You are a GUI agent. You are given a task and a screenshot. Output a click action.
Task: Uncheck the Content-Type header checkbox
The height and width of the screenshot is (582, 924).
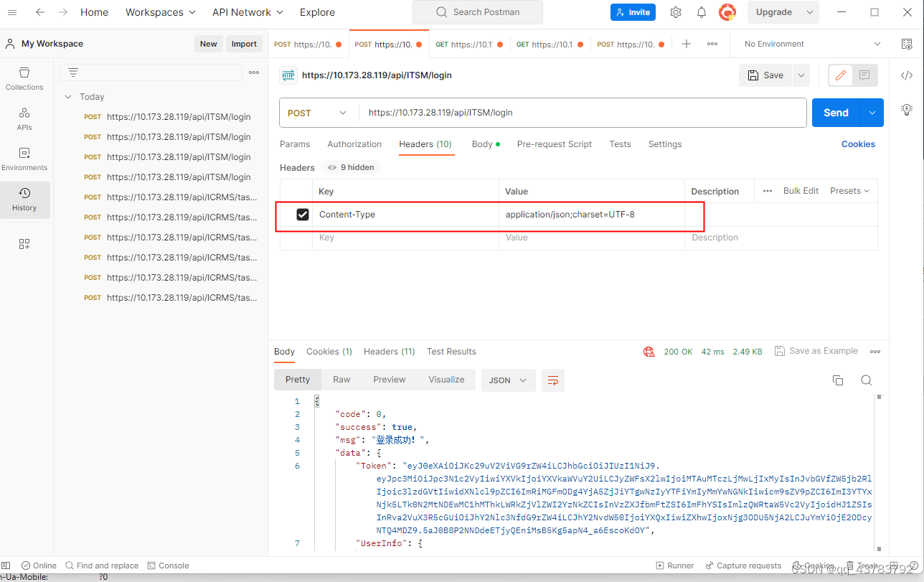pos(302,214)
